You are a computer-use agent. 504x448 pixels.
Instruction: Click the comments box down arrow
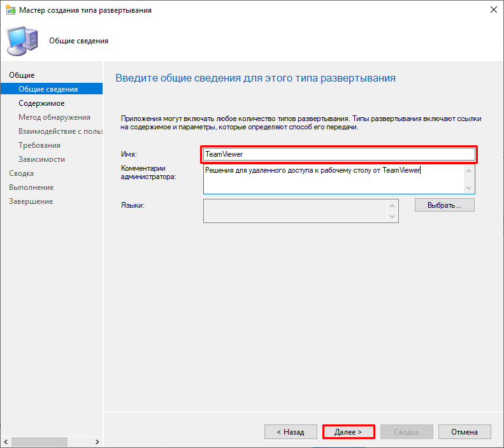pyautogui.click(x=469, y=188)
